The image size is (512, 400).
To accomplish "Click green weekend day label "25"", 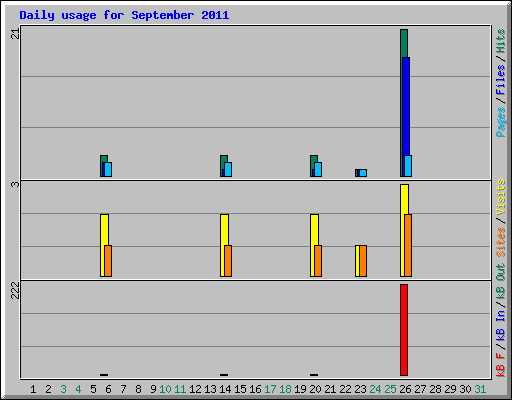I will point(390,389).
